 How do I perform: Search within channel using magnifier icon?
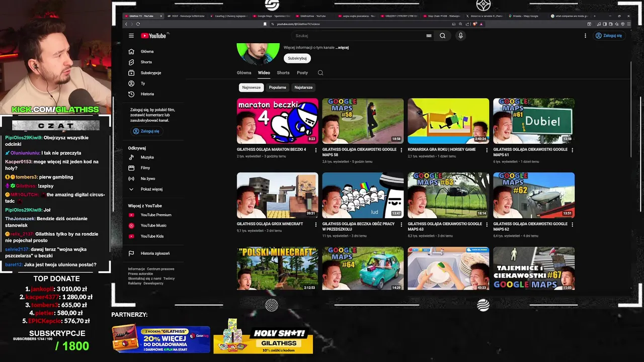point(320,73)
